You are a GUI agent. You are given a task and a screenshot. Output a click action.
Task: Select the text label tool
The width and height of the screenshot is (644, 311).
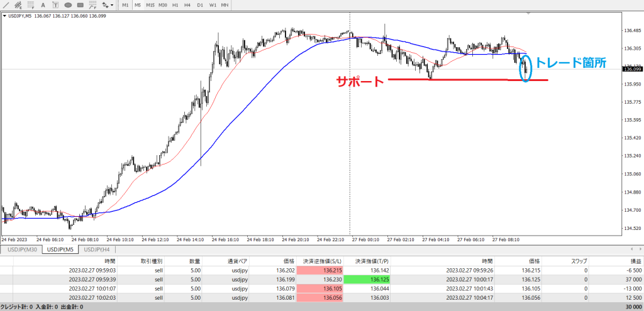click(55, 5)
